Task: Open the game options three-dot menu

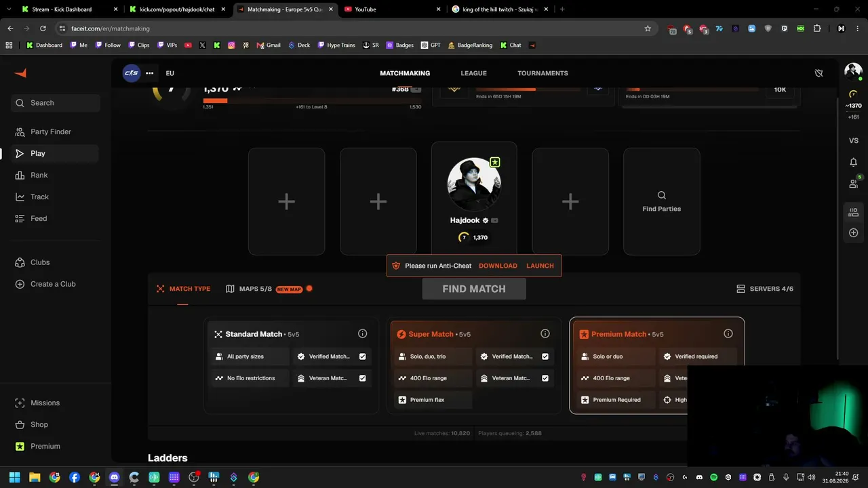Action: pyautogui.click(x=149, y=73)
